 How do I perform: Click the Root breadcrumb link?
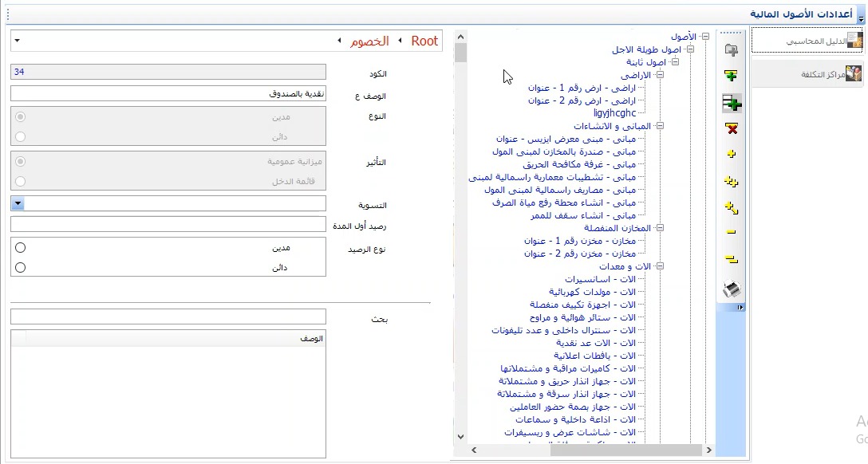pyautogui.click(x=424, y=41)
